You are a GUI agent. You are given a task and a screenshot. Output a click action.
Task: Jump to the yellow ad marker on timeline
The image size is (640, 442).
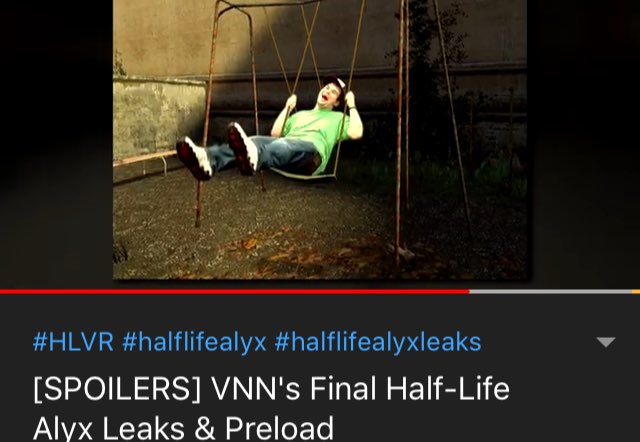[x=636, y=292]
